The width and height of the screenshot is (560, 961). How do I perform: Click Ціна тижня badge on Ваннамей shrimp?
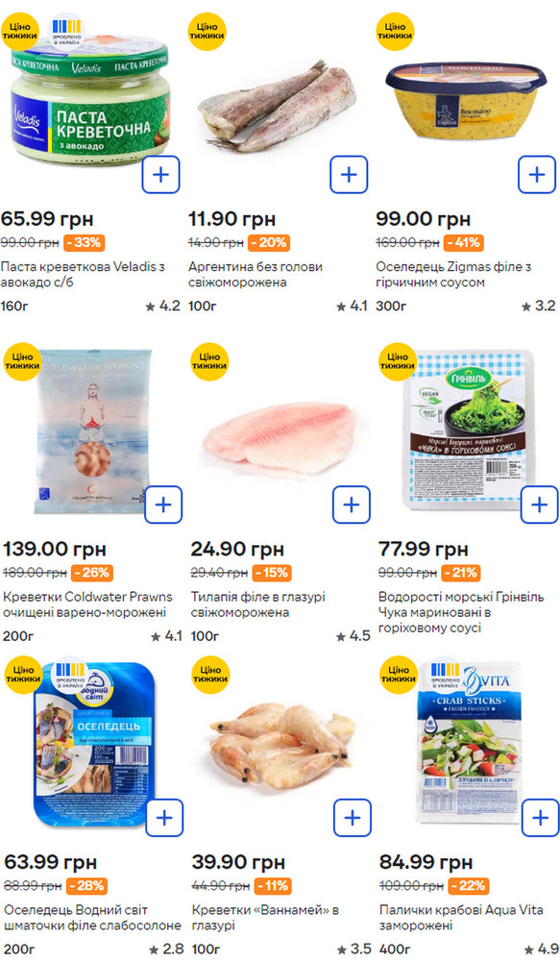[210, 674]
